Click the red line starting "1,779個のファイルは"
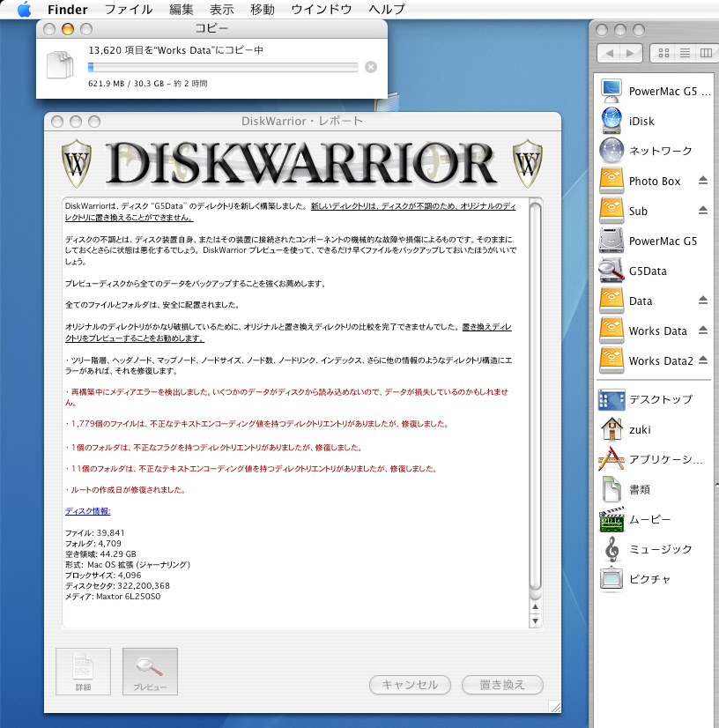719x728 pixels. pyautogui.click(x=256, y=424)
